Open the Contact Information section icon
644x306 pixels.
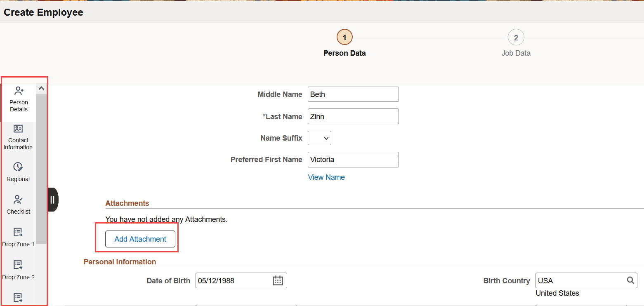point(18,129)
